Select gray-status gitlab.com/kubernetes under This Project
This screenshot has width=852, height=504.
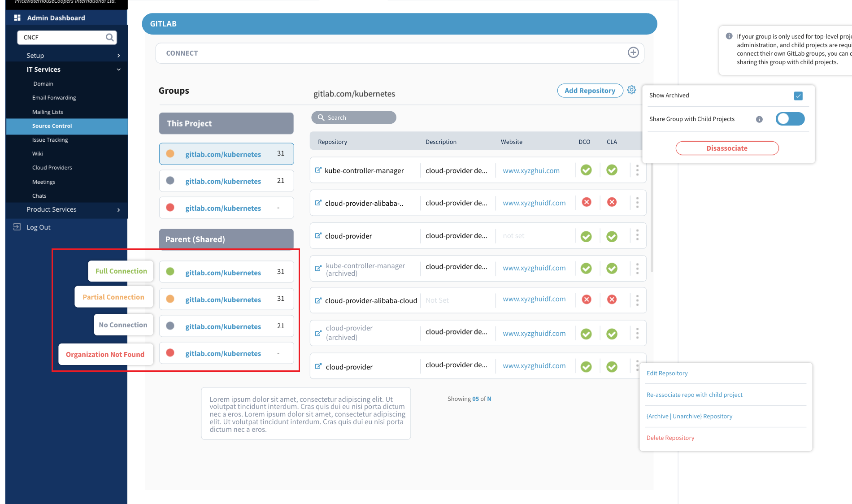click(226, 181)
